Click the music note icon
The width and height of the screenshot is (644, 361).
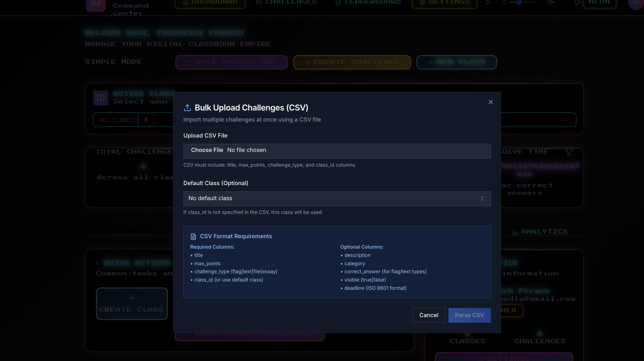[504, 2]
